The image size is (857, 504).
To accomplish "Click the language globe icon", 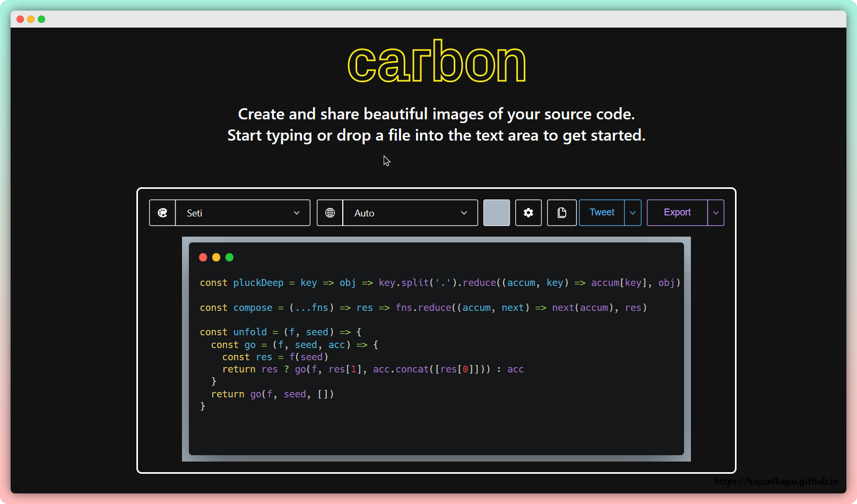I will [x=330, y=213].
